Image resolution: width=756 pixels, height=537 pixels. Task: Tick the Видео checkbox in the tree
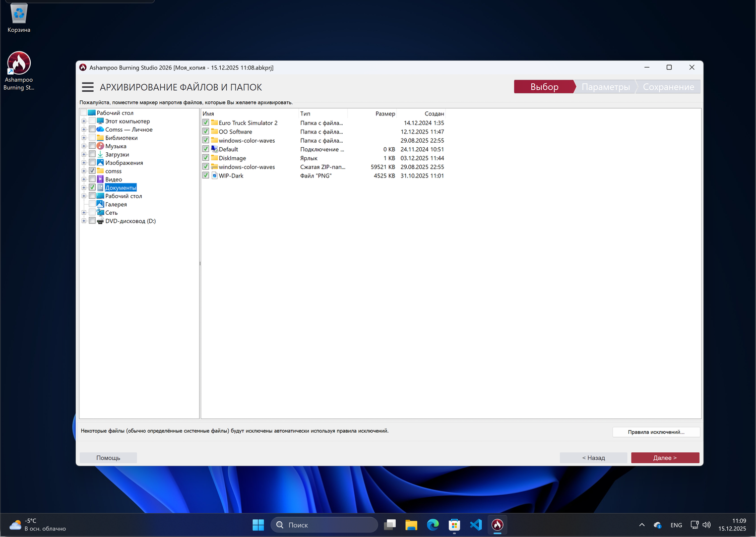point(92,179)
